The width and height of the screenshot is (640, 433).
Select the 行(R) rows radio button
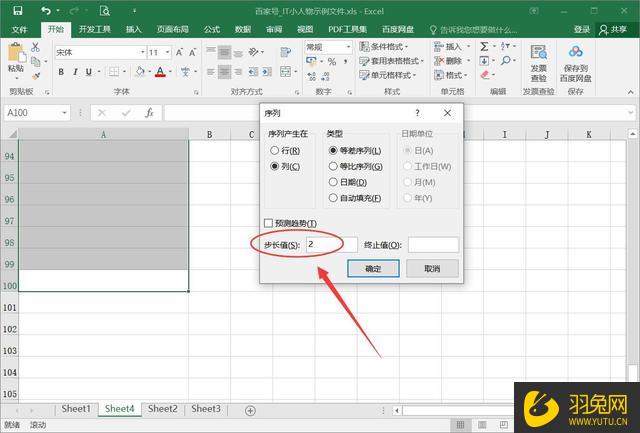(x=275, y=151)
